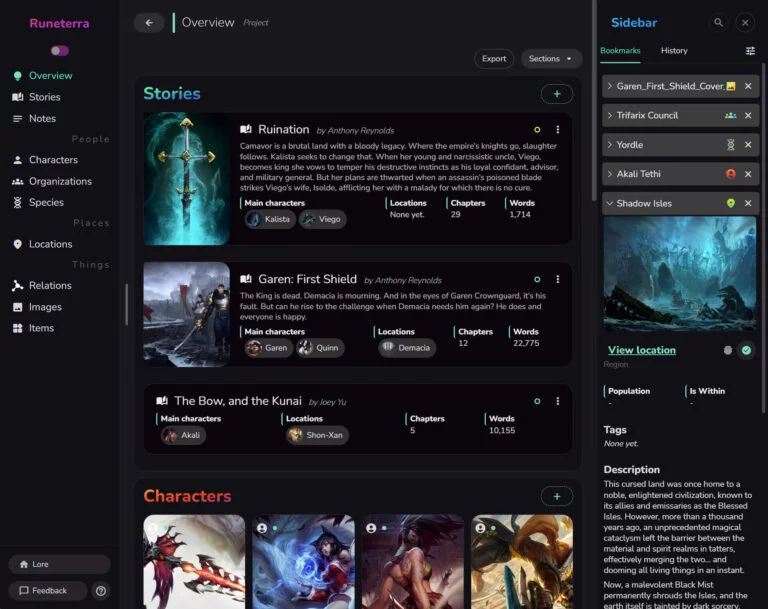Click The Bow, and the Kunai status circle
Viewport: 768px width, 609px height.
pyautogui.click(x=537, y=401)
